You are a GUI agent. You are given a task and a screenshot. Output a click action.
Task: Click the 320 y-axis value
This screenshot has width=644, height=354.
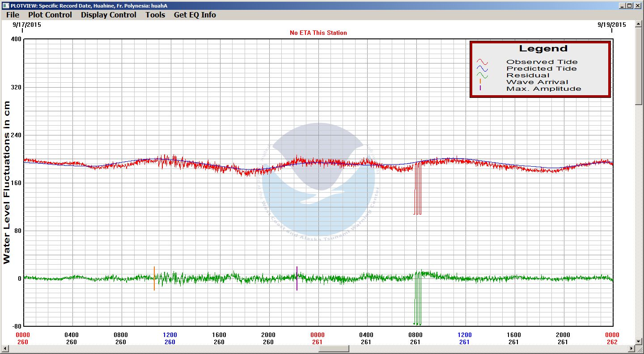(16, 87)
